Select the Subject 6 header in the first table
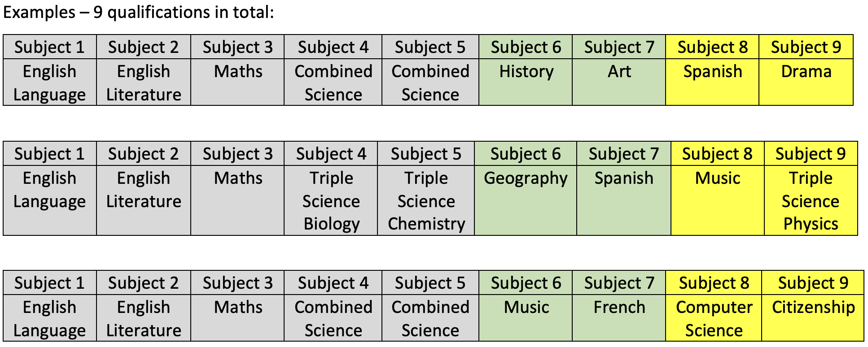The image size is (868, 347). (526, 47)
